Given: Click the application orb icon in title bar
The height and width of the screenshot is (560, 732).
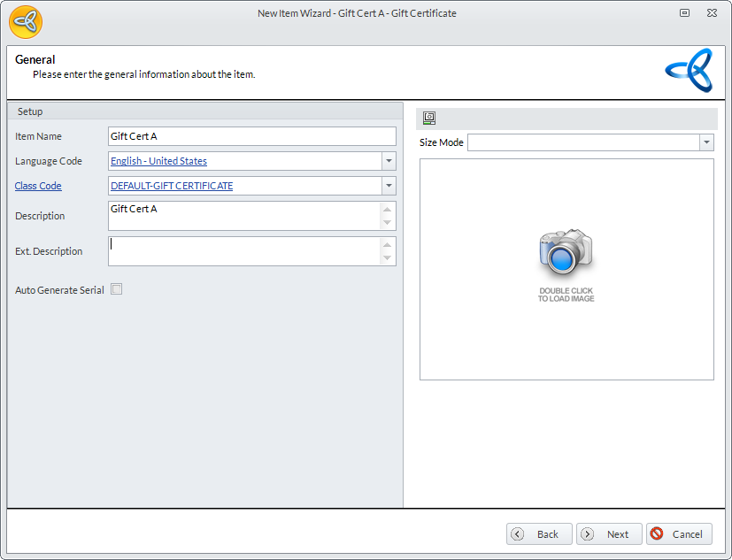Looking at the screenshot, I should (26, 22).
